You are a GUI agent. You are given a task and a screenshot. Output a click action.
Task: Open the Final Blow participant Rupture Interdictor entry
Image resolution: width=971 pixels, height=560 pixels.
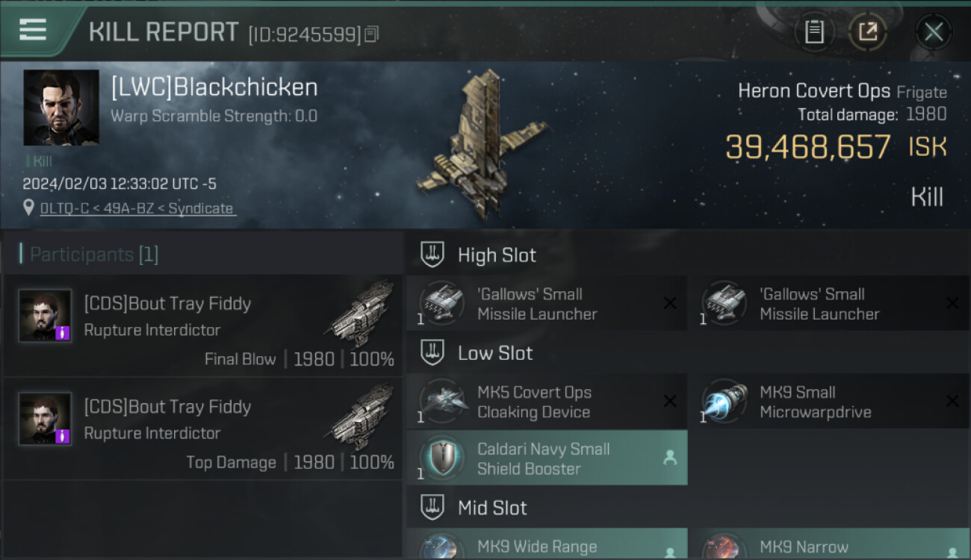203,326
